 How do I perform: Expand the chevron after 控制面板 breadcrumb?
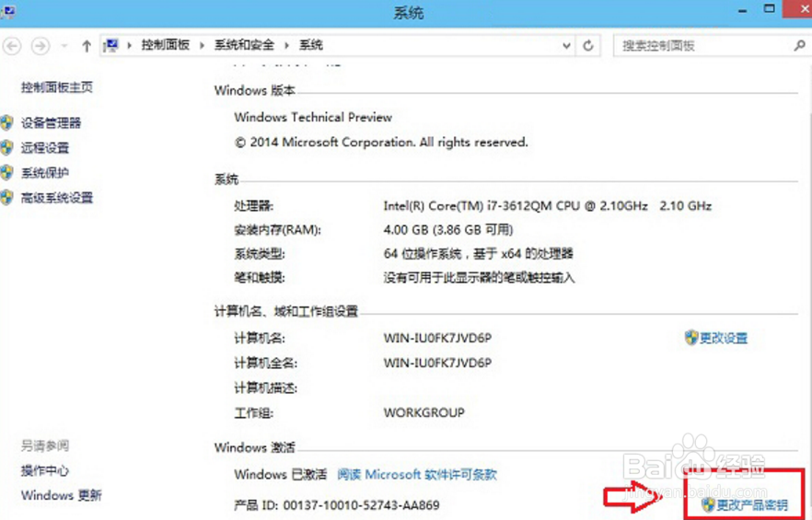click(202, 46)
